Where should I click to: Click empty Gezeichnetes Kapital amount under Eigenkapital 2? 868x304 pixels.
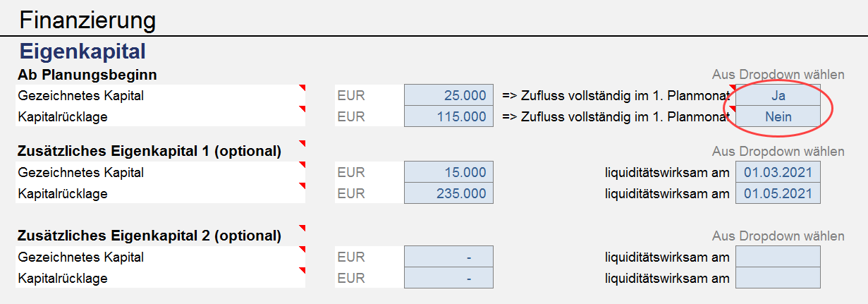(448, 257)
